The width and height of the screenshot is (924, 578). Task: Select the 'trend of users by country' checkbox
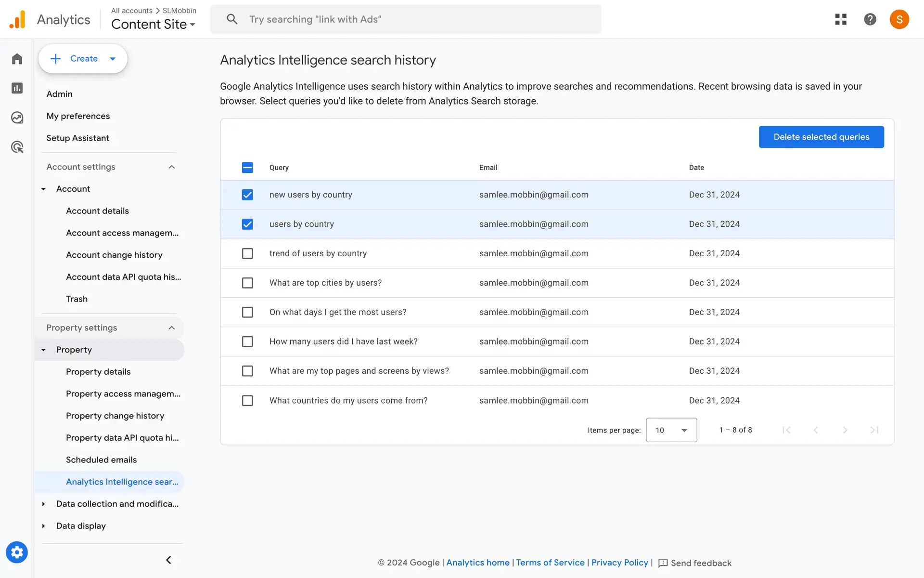tap(247, 253)
